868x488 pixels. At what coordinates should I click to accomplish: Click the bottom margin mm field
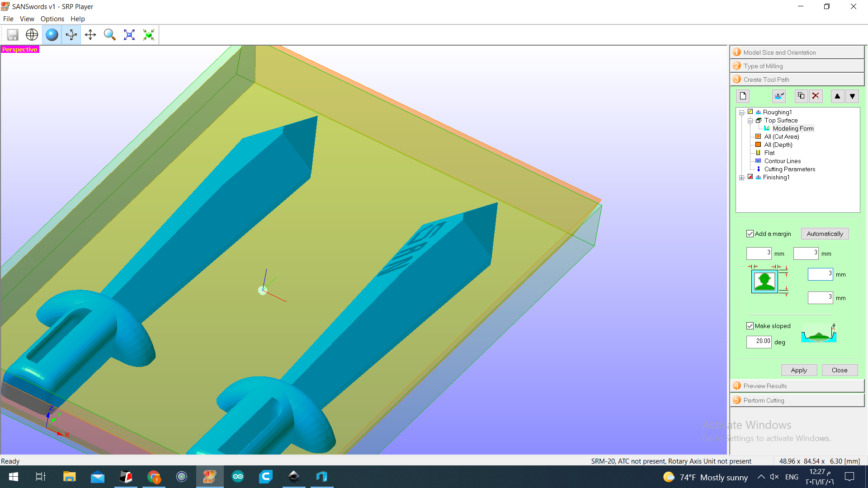coord(821,298)
